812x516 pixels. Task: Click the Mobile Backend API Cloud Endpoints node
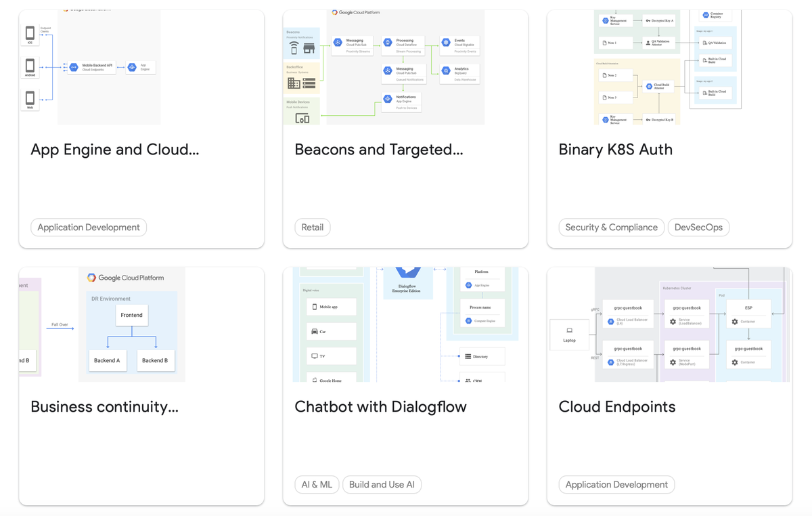[92, 67]
